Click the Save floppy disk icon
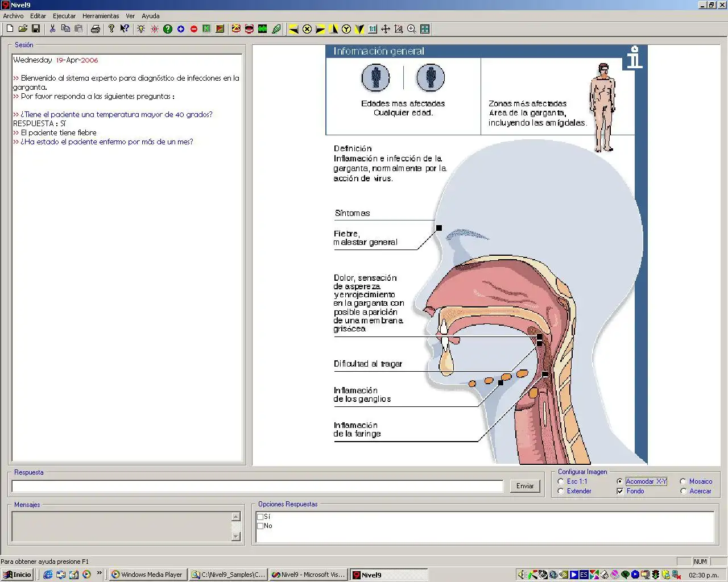728x582 pixels. pos(36,28)
